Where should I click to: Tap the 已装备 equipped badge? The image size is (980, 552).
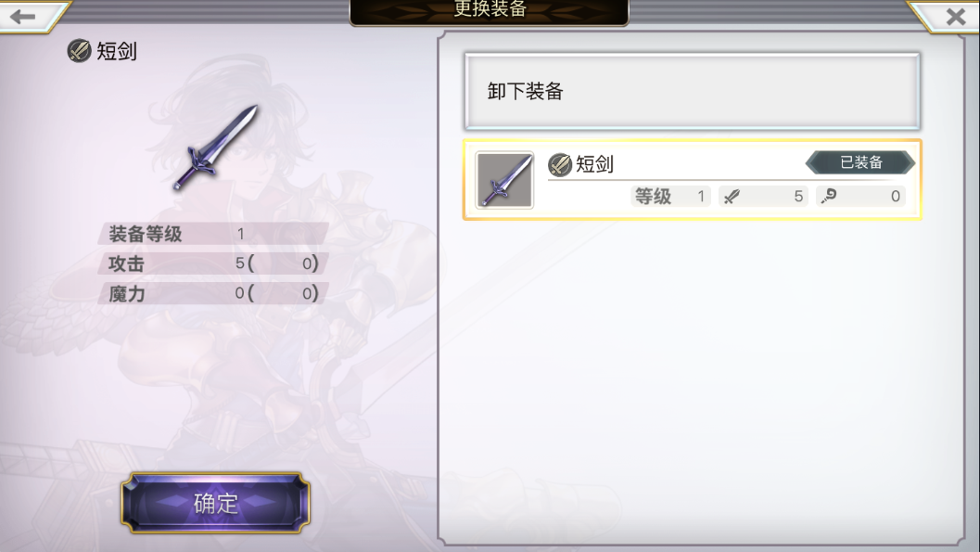[x=860, y=162]
